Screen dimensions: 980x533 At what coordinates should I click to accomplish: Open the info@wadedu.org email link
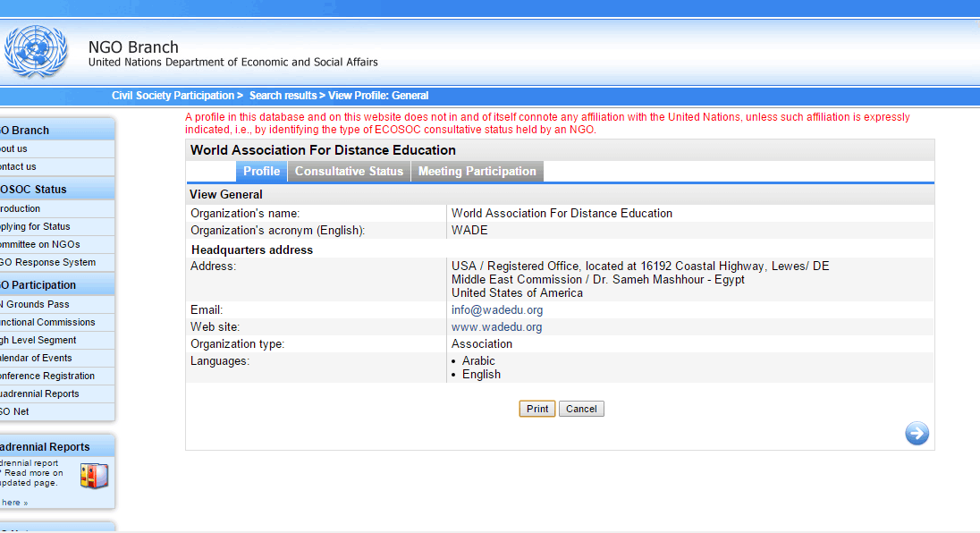point(496,310)
